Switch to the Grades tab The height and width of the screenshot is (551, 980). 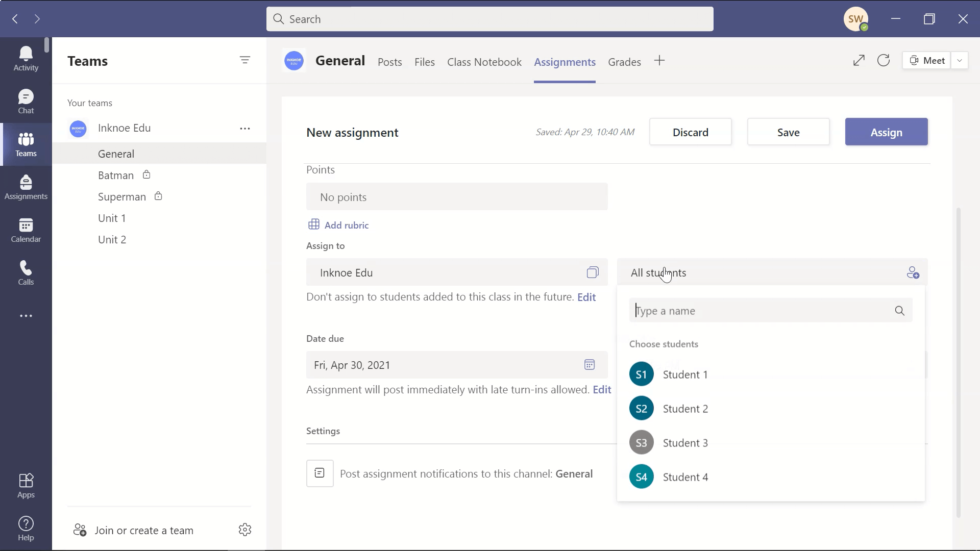point(624,61)
